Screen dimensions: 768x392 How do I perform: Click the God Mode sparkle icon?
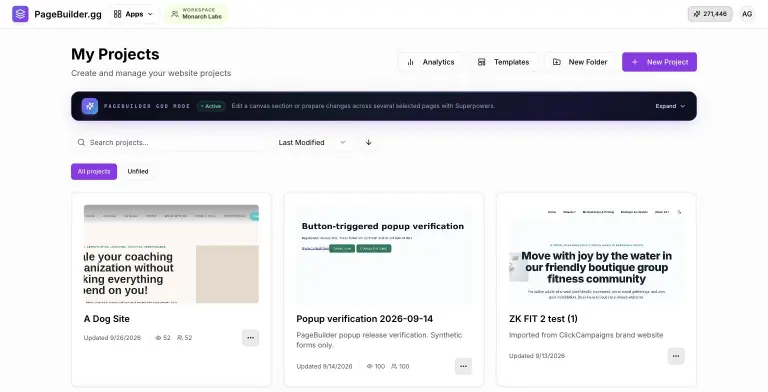(x=90, y=106)
